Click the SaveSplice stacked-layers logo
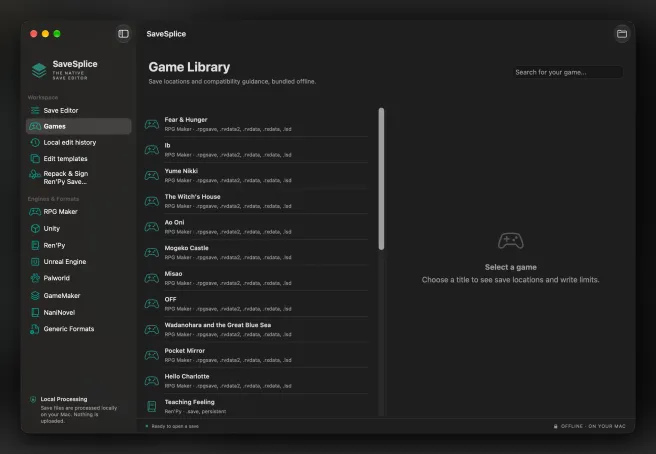This screenshot has height=454, width=656. 39,70
